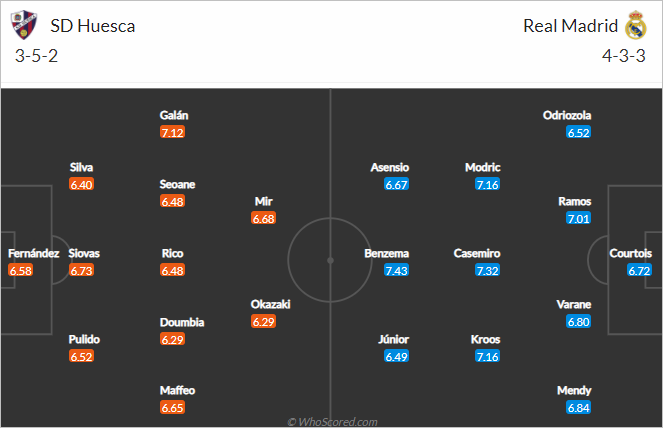This screenshot has height=428, width=663.
Task: Open the SD Huesca team name
Action: point(93,26)
